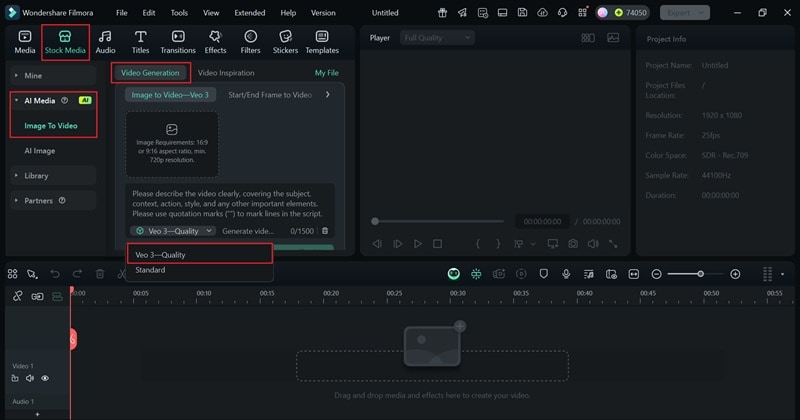800x420 pixels.
Task: Step back one frame in player
Action: (x=377, y=244)
